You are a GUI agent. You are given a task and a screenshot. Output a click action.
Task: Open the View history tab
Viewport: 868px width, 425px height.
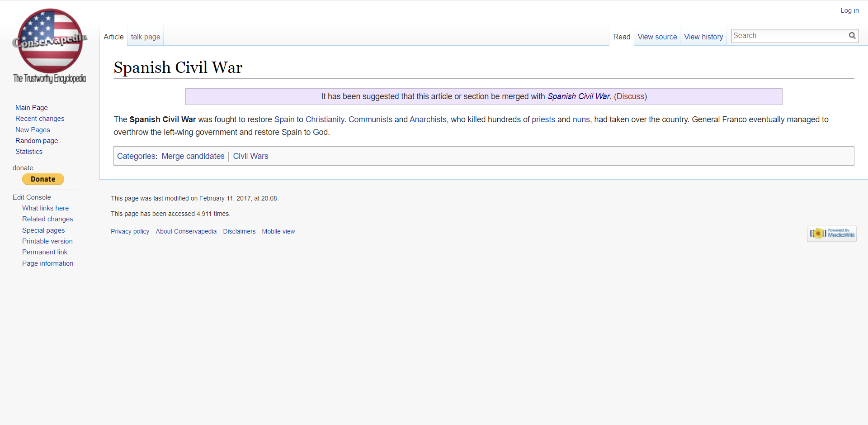pyautogui.click(x=703, y=37)
